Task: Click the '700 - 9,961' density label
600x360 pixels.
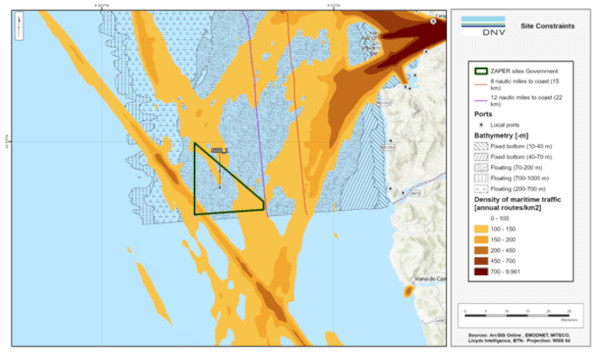Action: [x=505, y=272]
